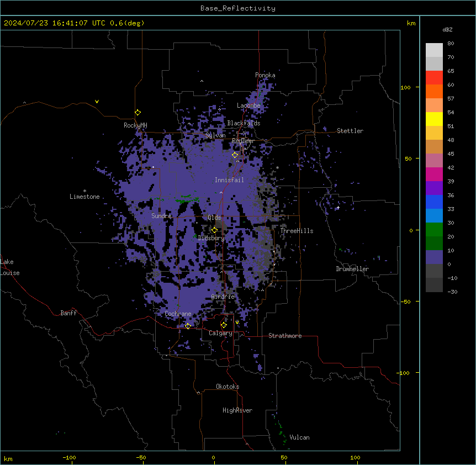Viewport: 476px width, 465px height.
Task: Select the purple swatch between 39 and 36 dBZ
Action: (x=434, y=188)
